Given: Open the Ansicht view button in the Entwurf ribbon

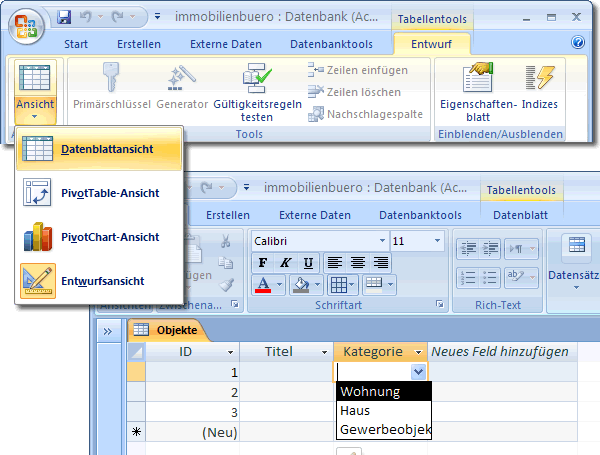Looking at the screenshot, I should pyautogui.click(x=35, y=92).
